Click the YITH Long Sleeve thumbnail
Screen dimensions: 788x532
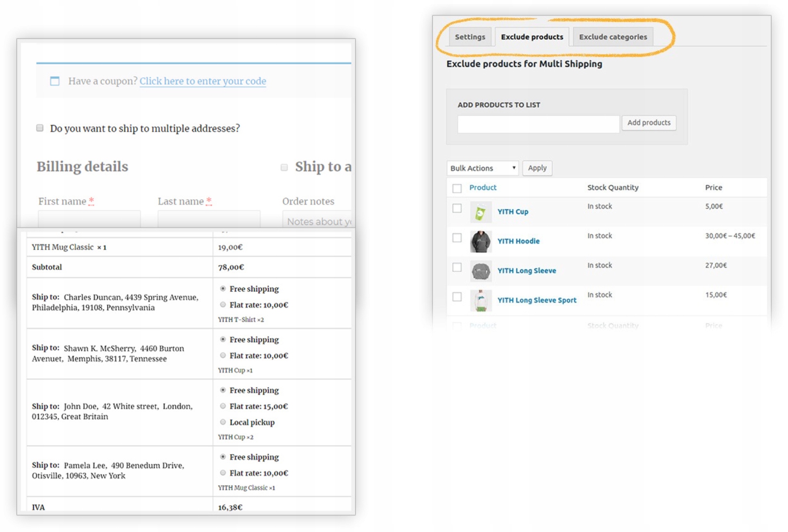click(481, 271)
